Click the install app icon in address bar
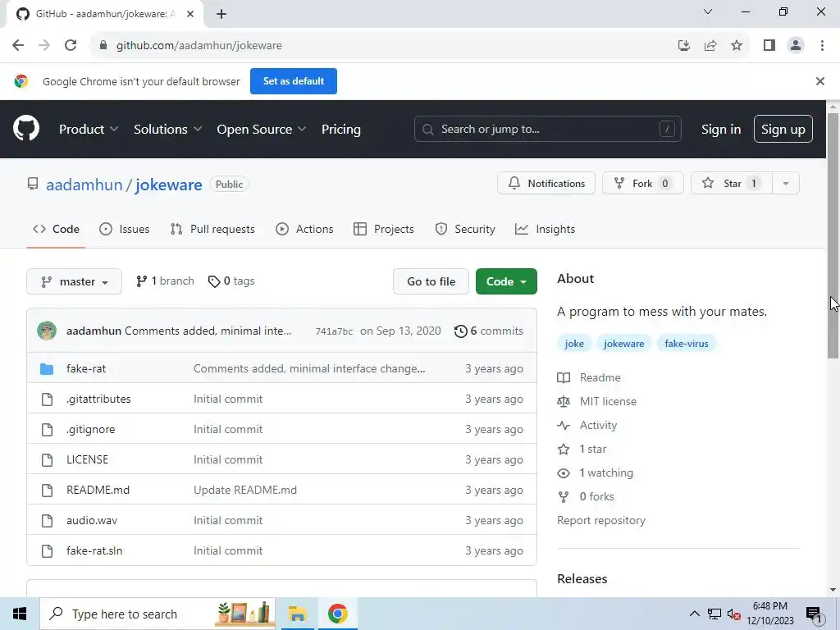Viewport: 840px width, 630px height. coord(683,45)
